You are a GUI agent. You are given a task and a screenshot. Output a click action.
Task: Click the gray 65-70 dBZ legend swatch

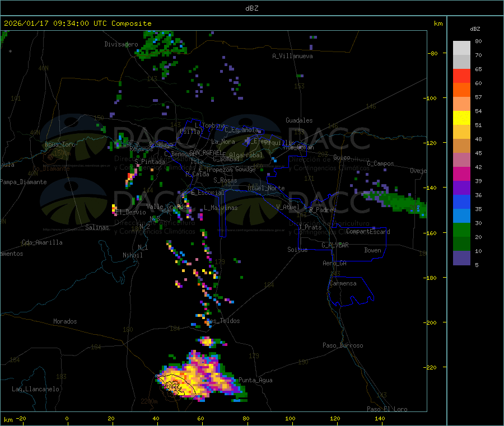[x=461, y=62]
